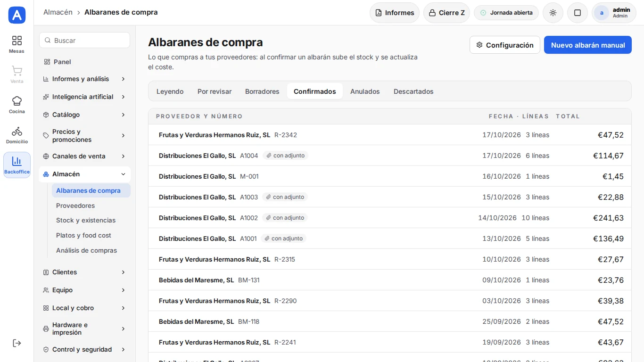644x362 pixels.
Task: Switch to the Descartados tab
Action: coord(413,91)
